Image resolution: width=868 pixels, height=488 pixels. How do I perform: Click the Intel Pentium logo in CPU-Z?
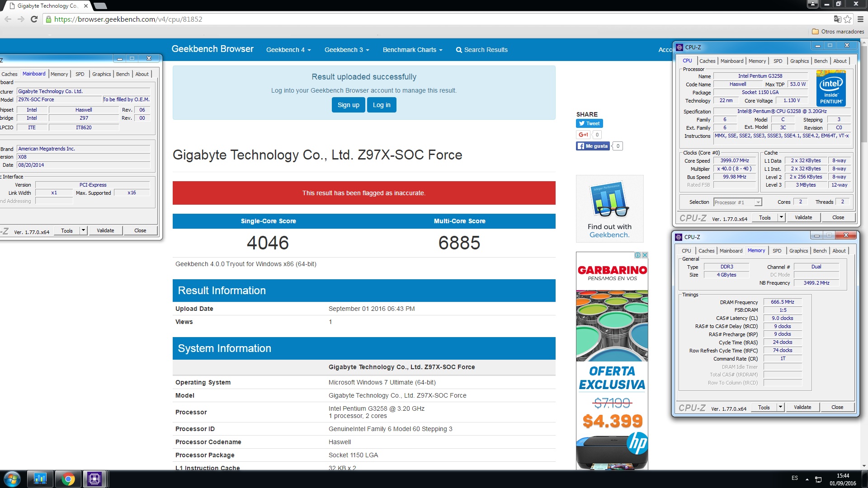pyautogui.click(x=831, y=89)
